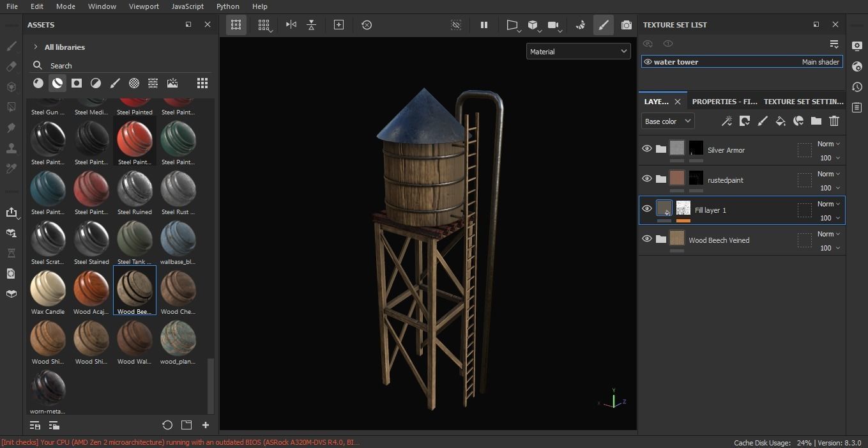Add new asset with the plus button

[206, 425]
